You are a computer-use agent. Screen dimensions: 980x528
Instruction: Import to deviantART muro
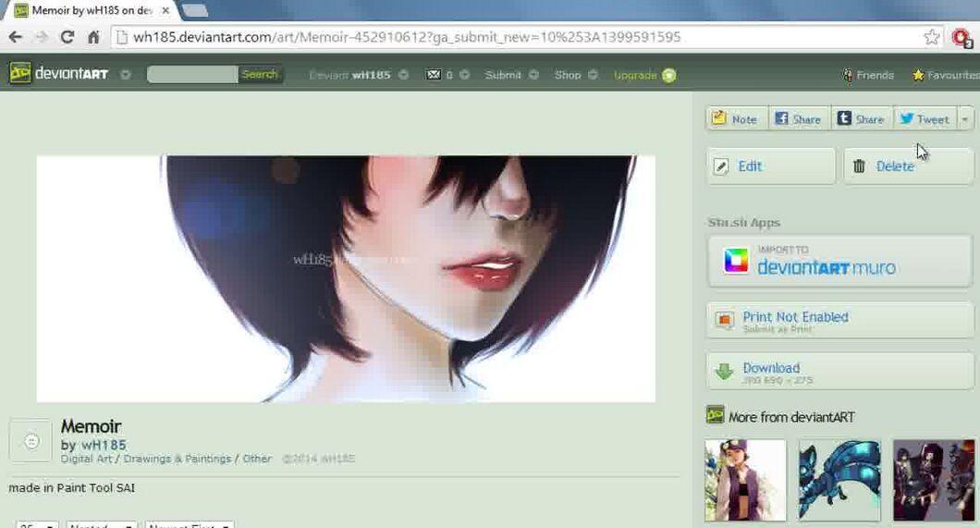[x=840, y=261]
